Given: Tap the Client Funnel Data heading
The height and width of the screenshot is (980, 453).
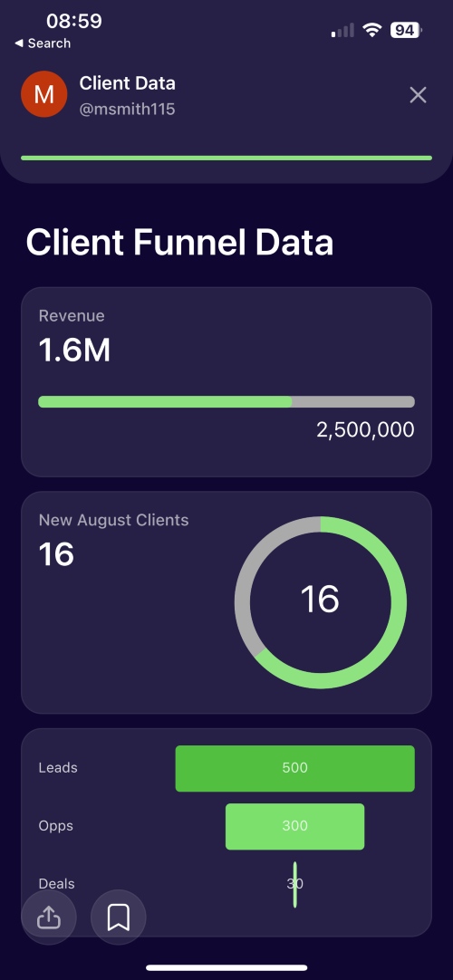Looking at the screenshot, I should 179,243.
